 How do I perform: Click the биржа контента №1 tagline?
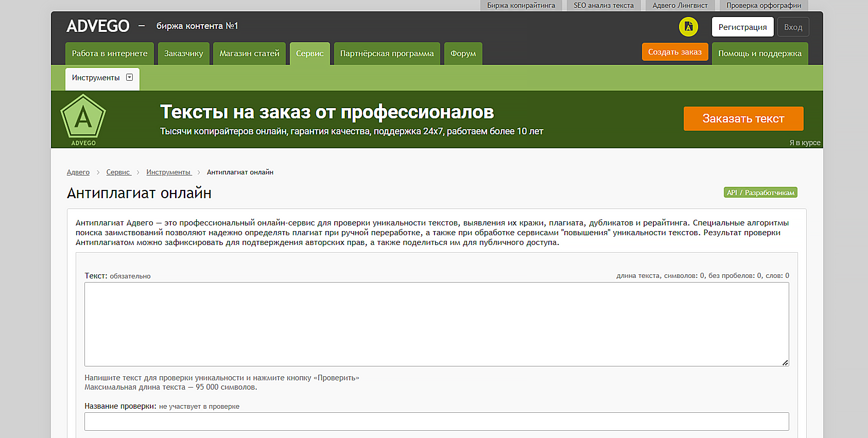coord(197,26)
